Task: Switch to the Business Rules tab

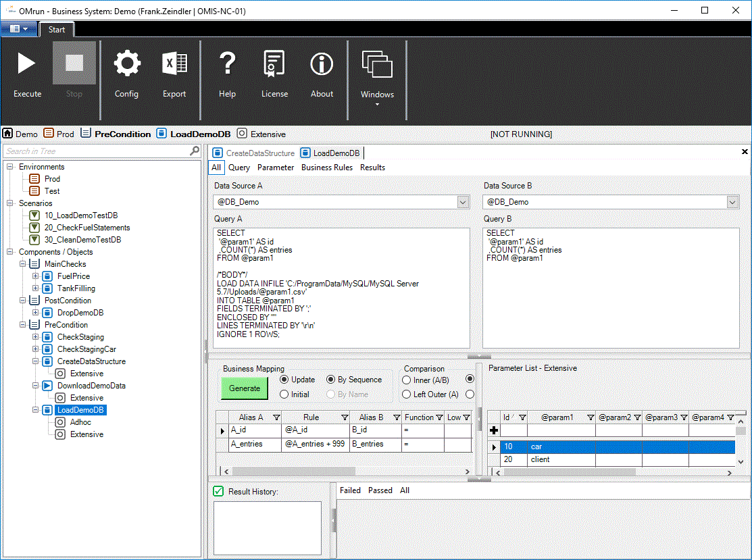Action: pos(326,167)
